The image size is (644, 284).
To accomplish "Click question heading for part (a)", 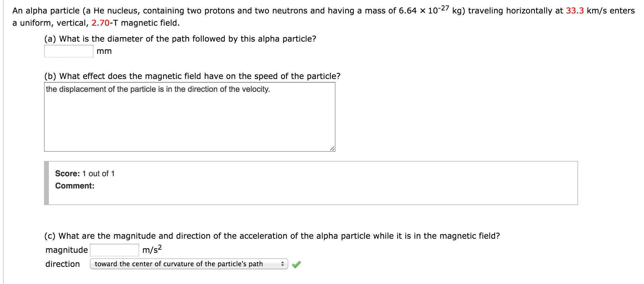I will tap(180, 39).
